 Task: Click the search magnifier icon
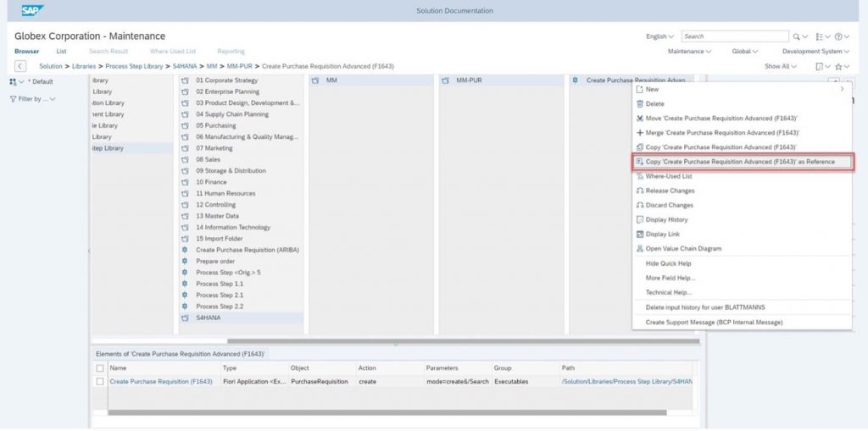click(x=797, y=36)
